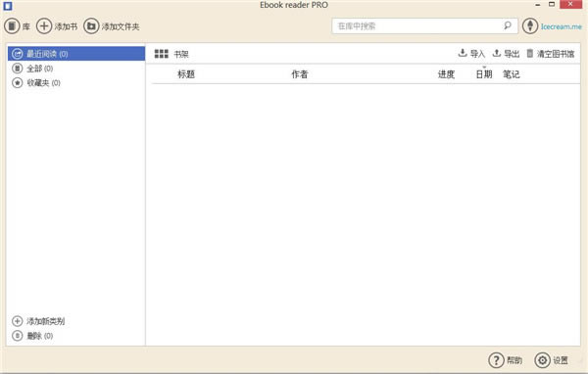Click Clear library (清空图书馆) button
588x374 pixels.
(551, 54)
